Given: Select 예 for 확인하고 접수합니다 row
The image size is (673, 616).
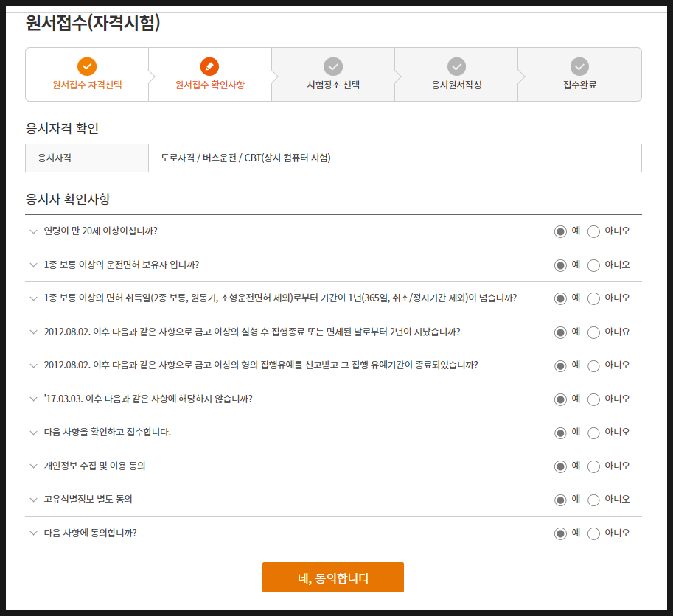Looking at the screenshot, I should point(560,433).
